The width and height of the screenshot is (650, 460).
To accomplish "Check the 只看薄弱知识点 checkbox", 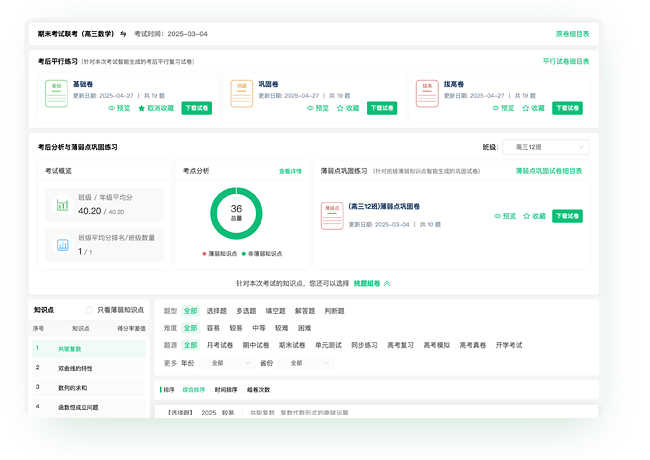I will pyautogui.click(x=89, y=311).
